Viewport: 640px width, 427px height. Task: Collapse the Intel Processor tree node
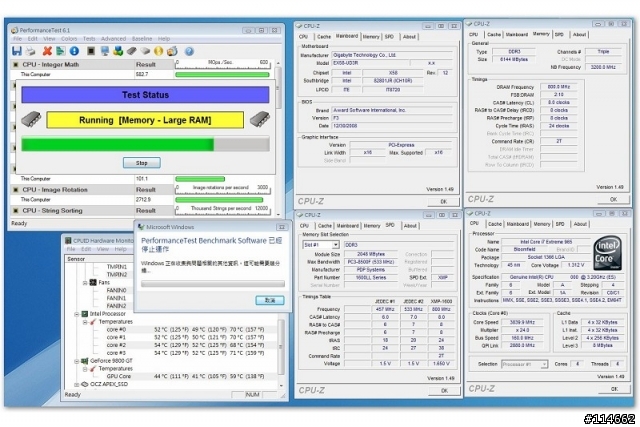point(77,314)
